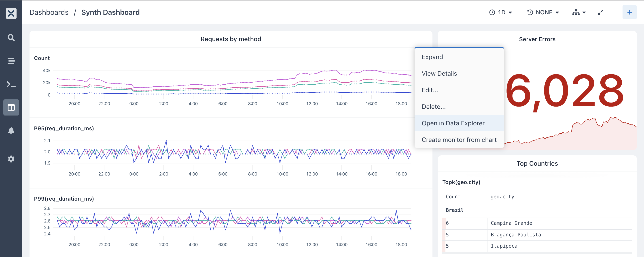
Task: Select the dashboards icon in sidebar
Action: pos(11,108)
